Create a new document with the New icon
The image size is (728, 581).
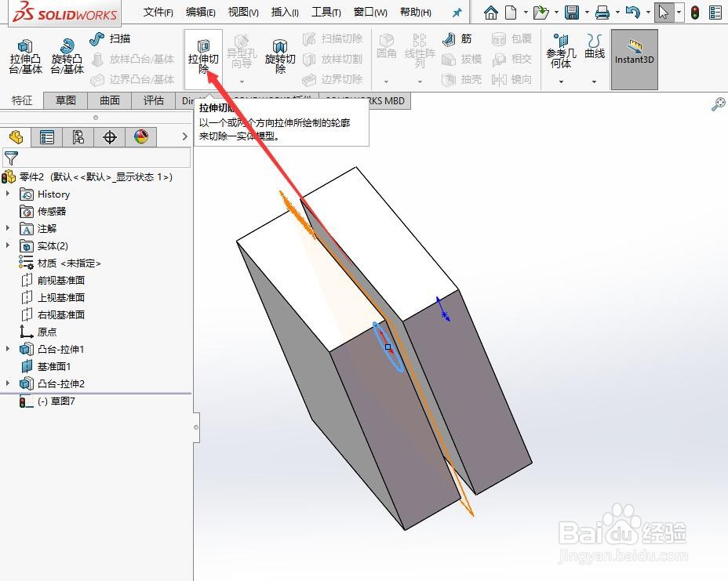[x=510, y=13]
